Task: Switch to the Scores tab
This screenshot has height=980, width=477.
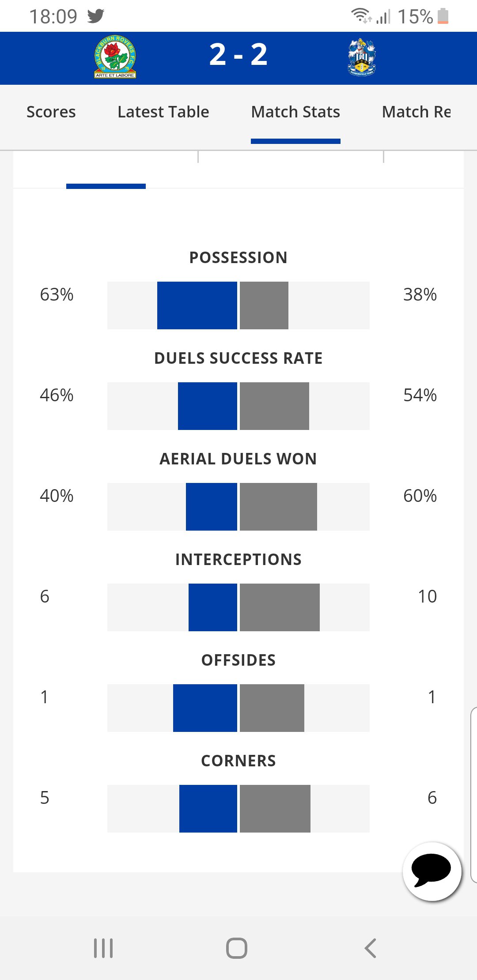Action: click(x=51, y=112)
